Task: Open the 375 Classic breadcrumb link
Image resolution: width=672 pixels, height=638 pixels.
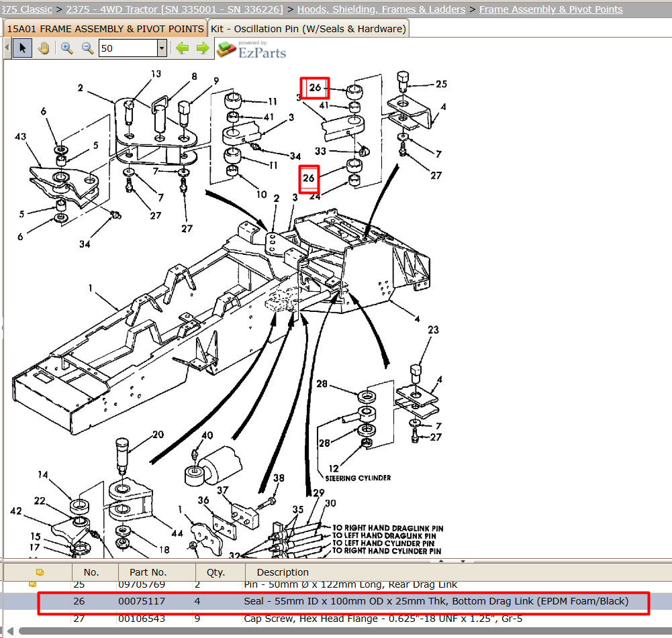Action: [26, 9]
